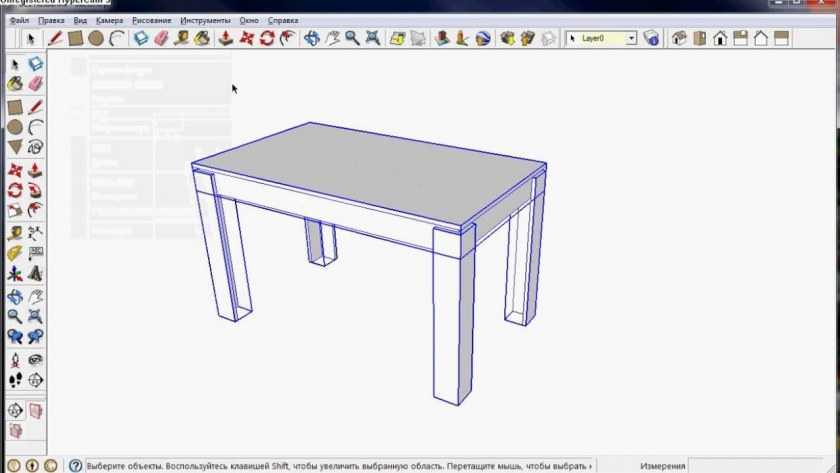Pick the Rectangle tool in top toolbar
The image size is (840, 473).
click(75, 39)
